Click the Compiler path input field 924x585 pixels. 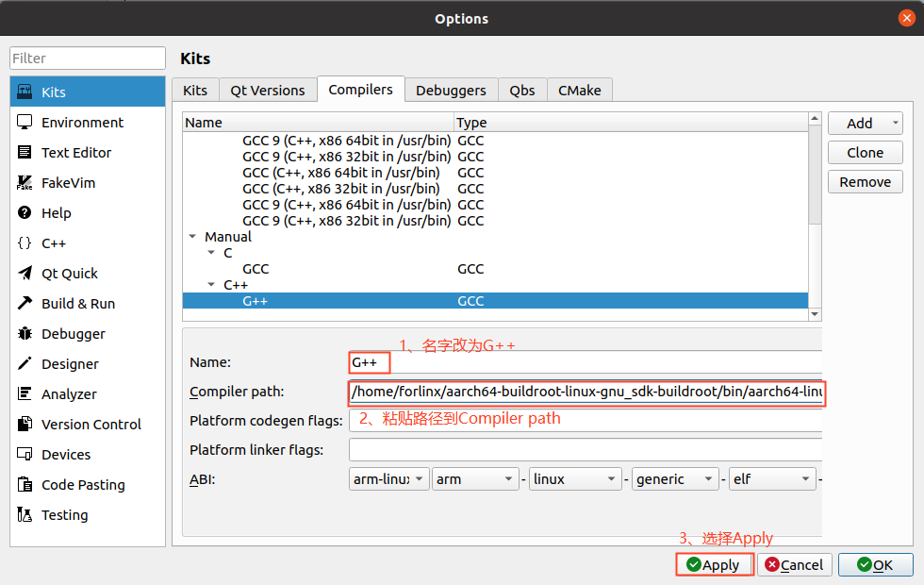point(585,392)
